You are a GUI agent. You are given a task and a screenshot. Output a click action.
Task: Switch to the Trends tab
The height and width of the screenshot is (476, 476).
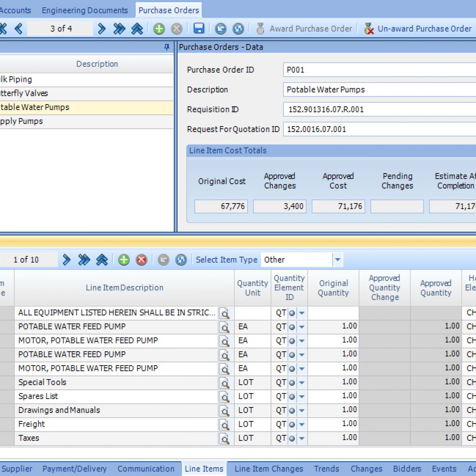point(326,469)
